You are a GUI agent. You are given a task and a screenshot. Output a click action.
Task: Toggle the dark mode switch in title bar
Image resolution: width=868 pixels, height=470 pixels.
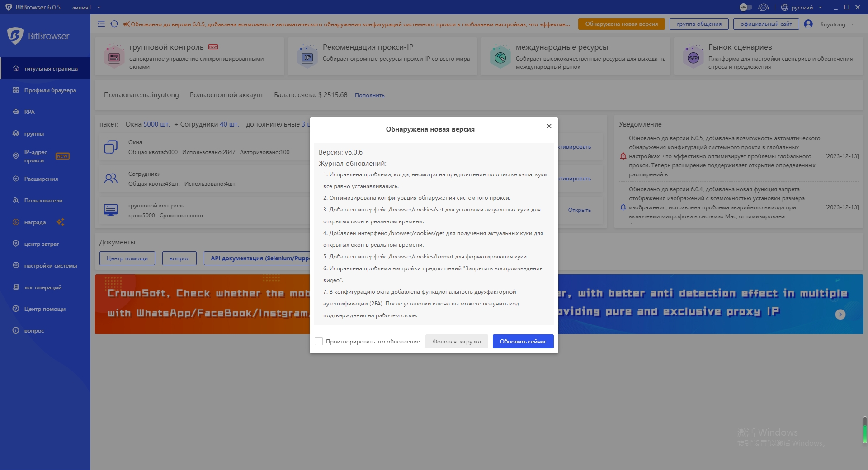745,7
